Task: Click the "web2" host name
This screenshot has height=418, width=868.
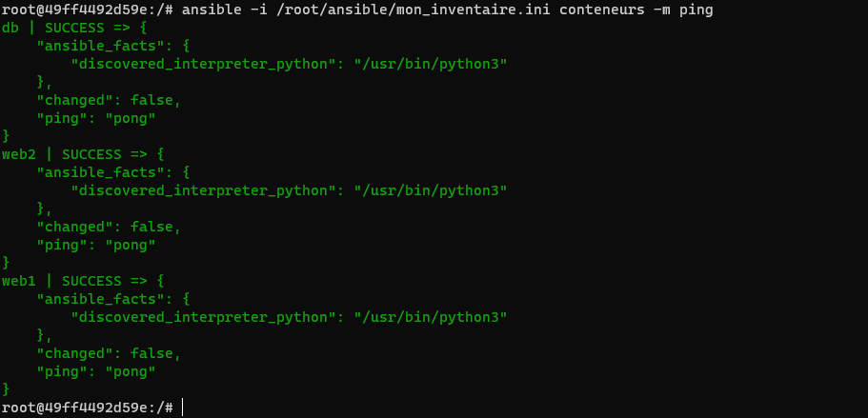Action: (19, 154)
